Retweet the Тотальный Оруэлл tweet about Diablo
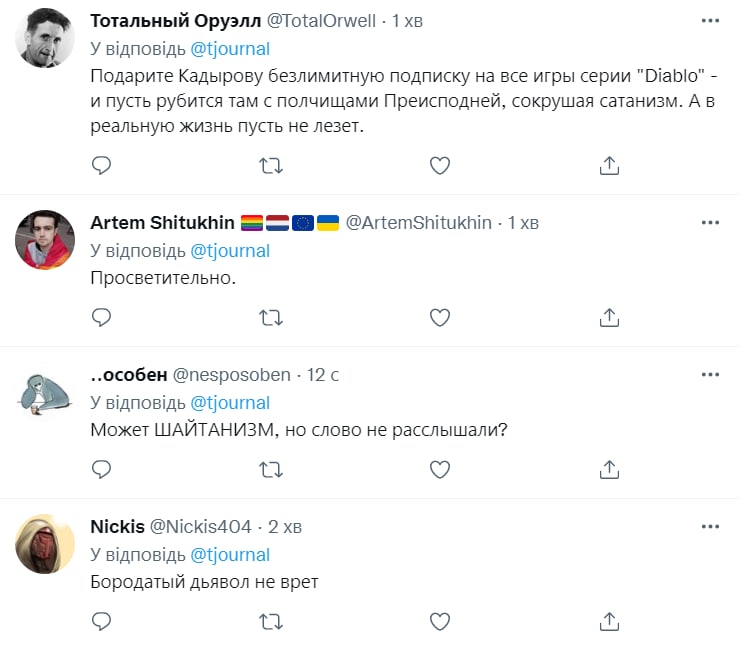The image size is (742, 646). [x=271, y=166]
